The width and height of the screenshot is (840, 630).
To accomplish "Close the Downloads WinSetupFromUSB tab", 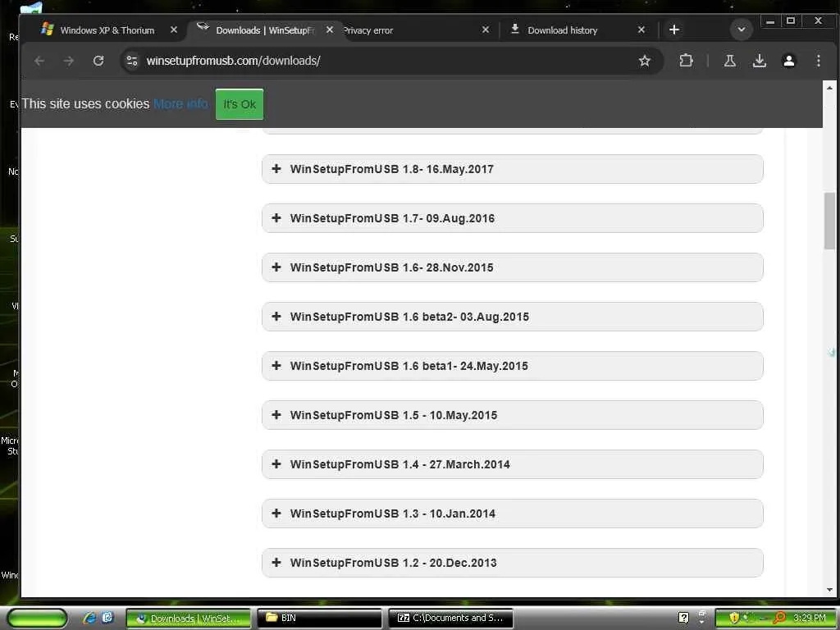I will pos(330,30).
